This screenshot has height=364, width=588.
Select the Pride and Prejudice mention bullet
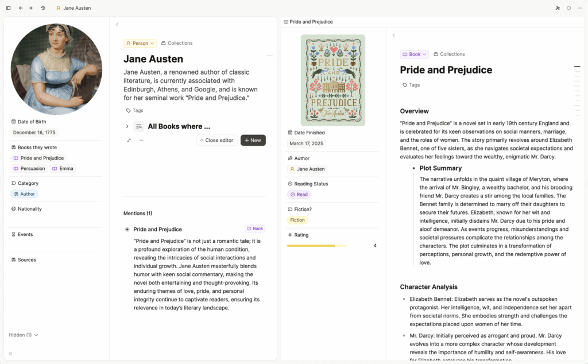127,230
